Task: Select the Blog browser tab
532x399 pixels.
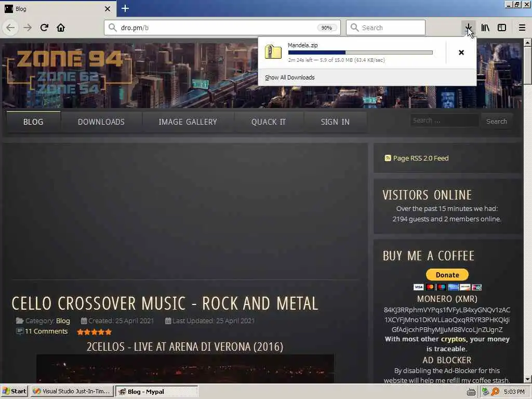Action: [x=58, y=9]
